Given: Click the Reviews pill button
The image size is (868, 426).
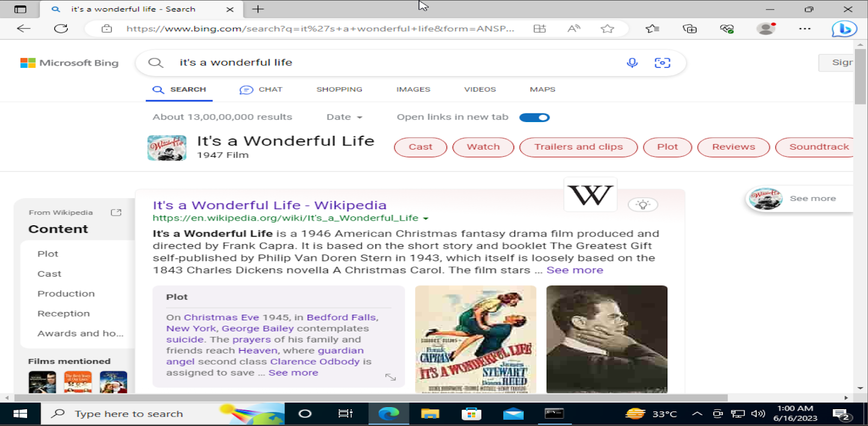Looking at the screenshot, I should coord(733,147).
